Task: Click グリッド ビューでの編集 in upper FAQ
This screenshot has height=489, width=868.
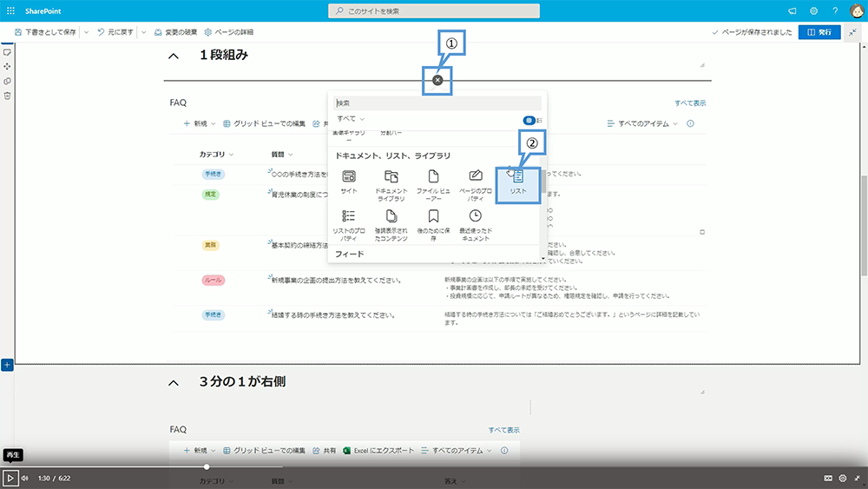Action: click(x=264, y=123)
